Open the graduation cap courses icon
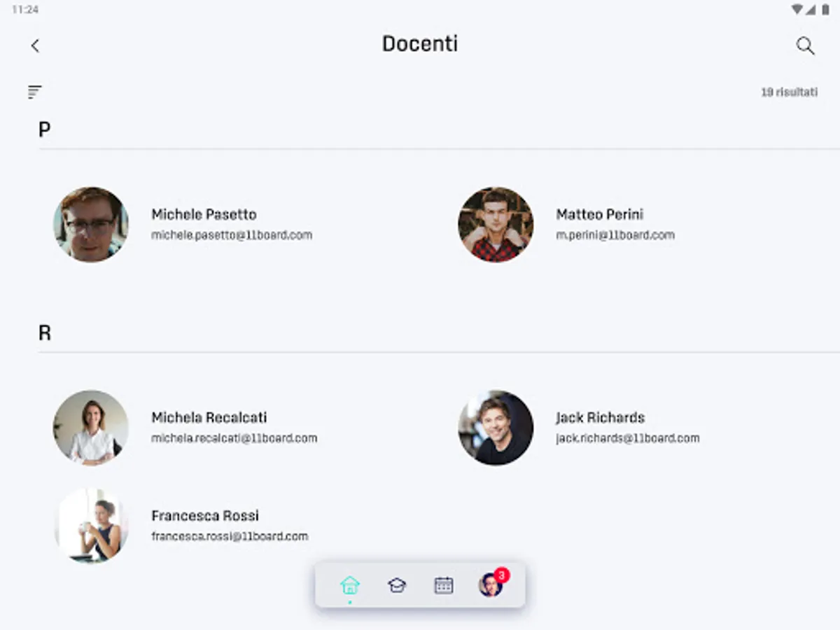Image resolution: width=840 pixels, height=630 pixels. coord(397,585)
